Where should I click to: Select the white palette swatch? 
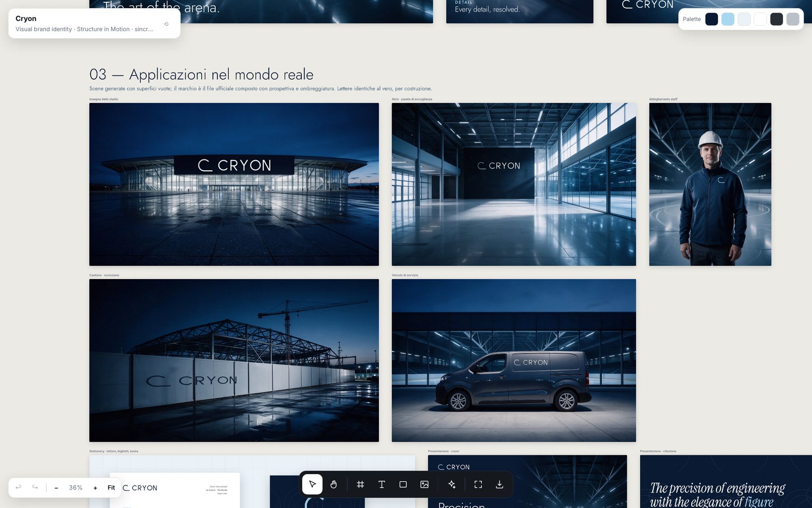tap(760, 19)
